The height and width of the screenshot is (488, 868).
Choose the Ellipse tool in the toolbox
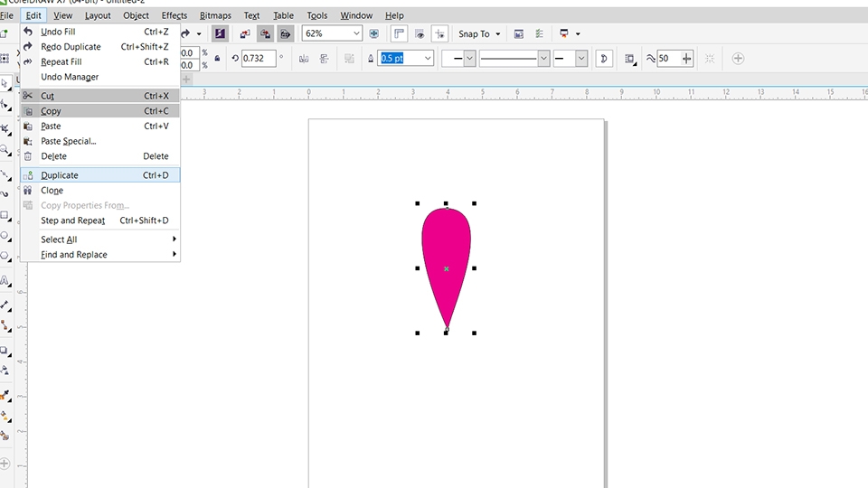(x=5, y=236)
